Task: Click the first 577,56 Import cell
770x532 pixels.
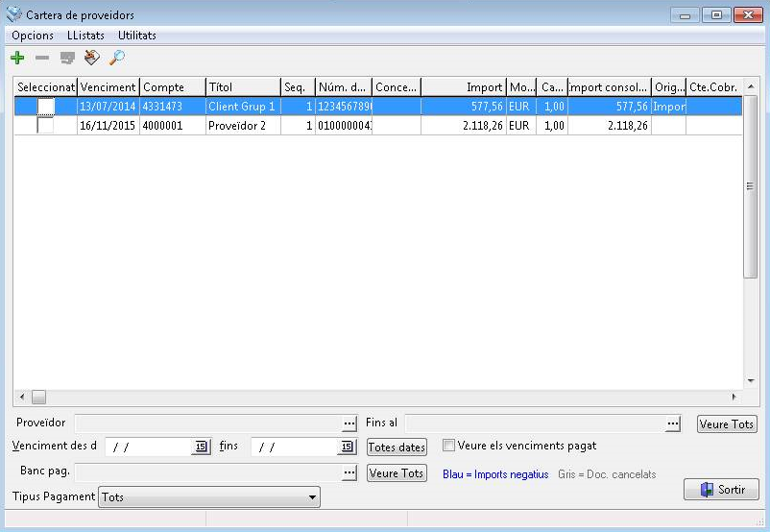Action: tap(463, 106)
